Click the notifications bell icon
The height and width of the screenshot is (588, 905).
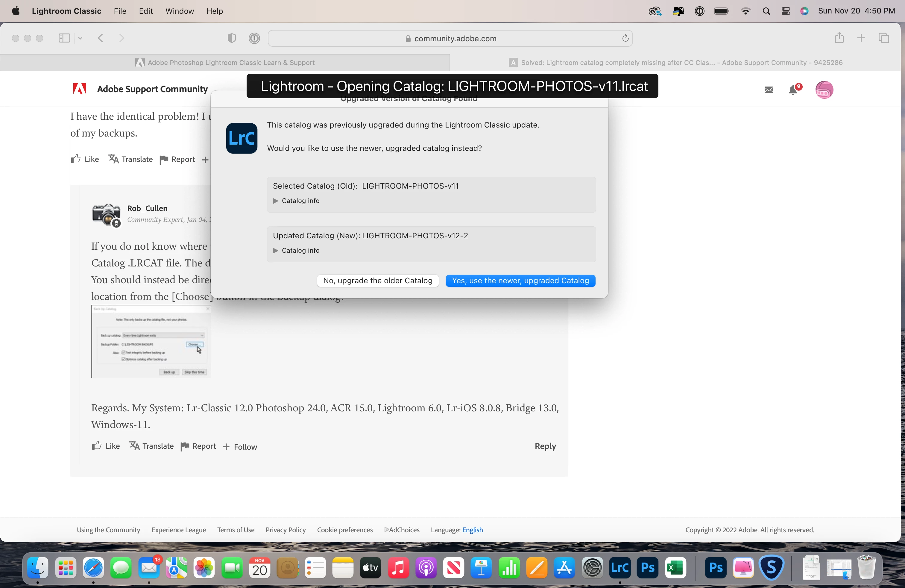(793, 90)
